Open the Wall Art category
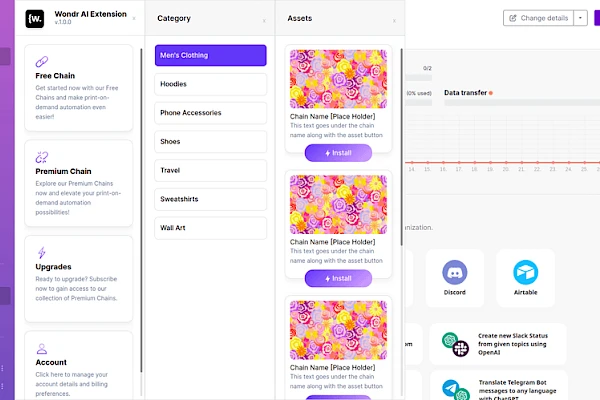 (210, 228)
